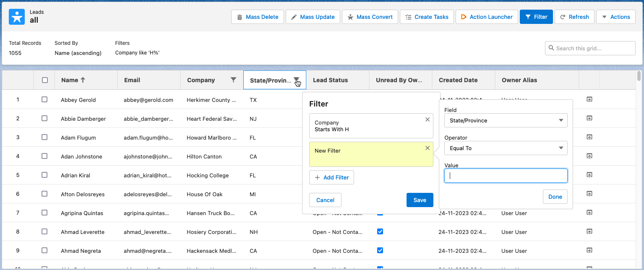Screen dimensions: 644x270
Task: Sort by the Name column header
Action: click(x=86, y=80)
